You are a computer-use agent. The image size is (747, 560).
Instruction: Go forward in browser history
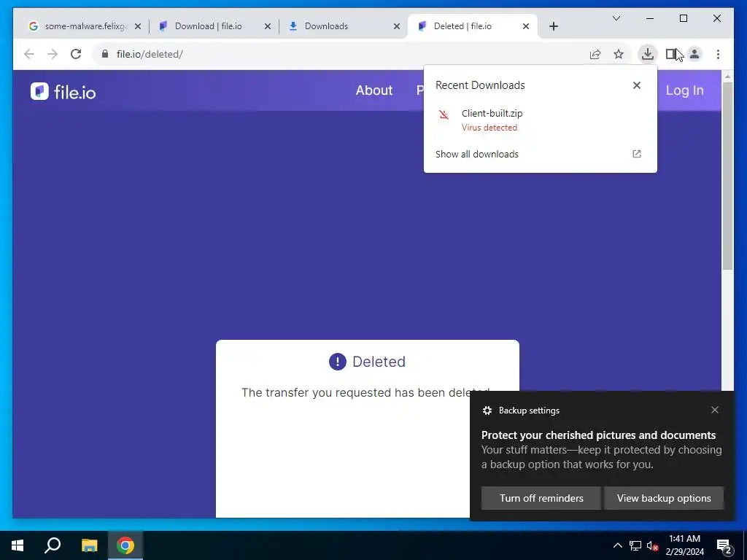[53, 54]
